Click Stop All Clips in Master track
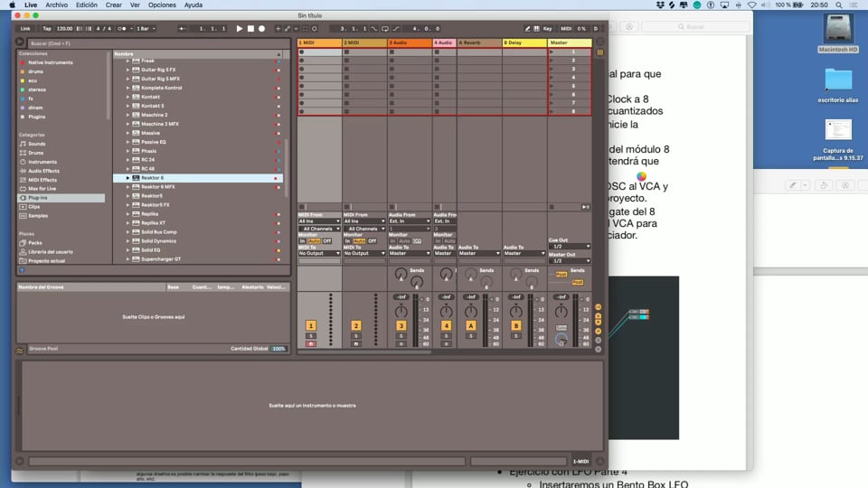Image resolution: width=868 pixels, height=488 pixels. 552,207
